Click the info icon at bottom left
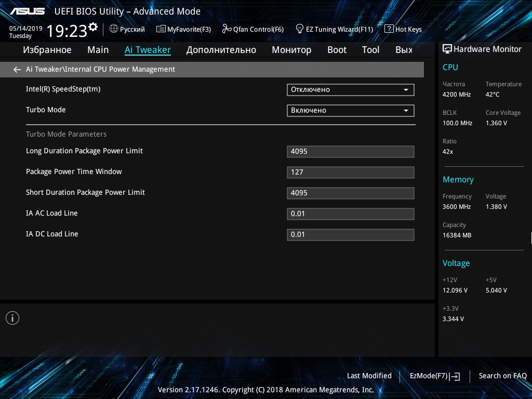The height and width of the screenshot is (399, 532). tap(12, 318)
